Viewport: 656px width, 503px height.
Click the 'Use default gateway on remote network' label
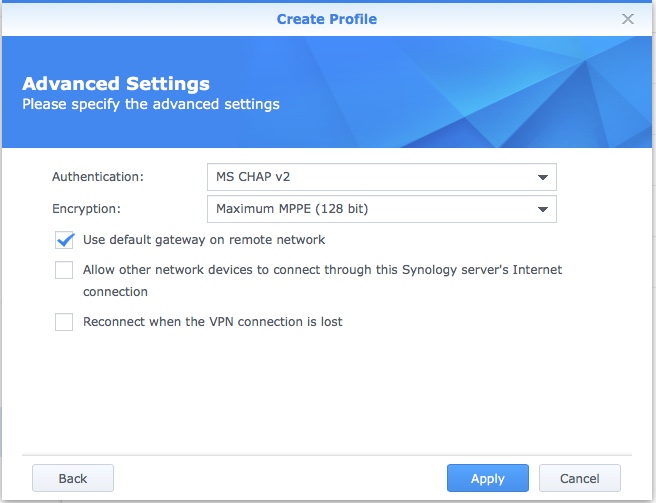click(204, 240)
